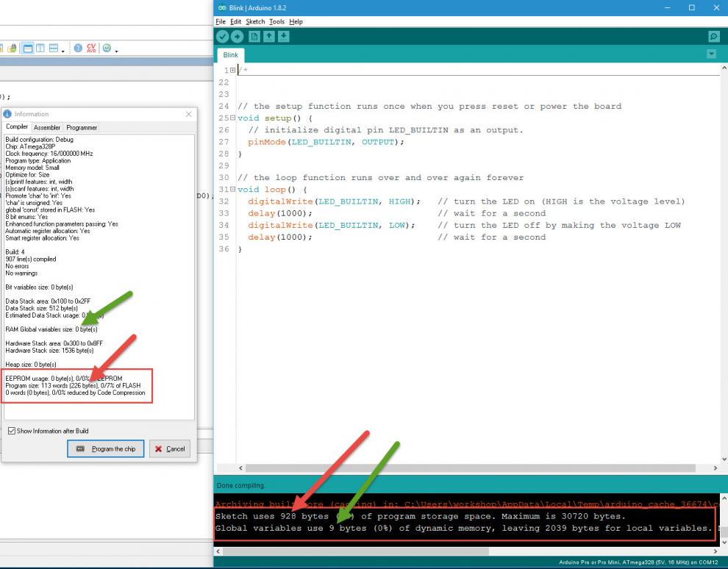Click the green round icon in CodeVisionAVR toolbar
Viewport: 728px width, 569px height.
(x=107, y=48)
